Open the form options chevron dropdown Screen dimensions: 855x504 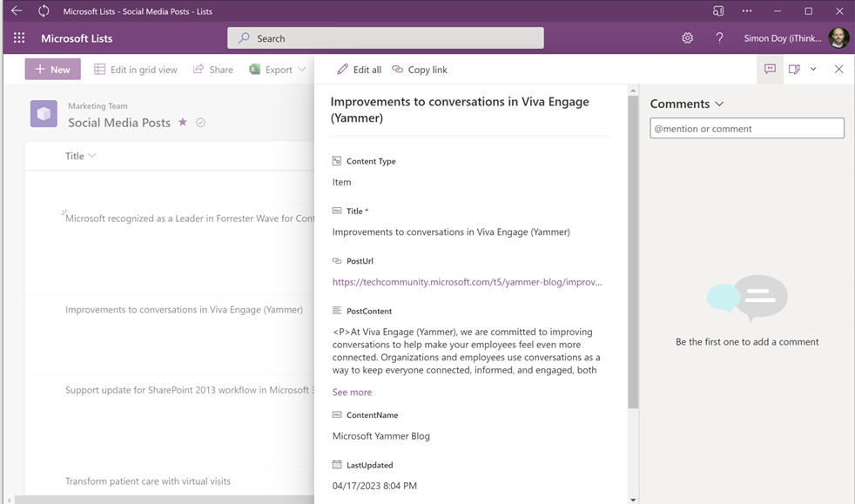[x=813, y=70]
